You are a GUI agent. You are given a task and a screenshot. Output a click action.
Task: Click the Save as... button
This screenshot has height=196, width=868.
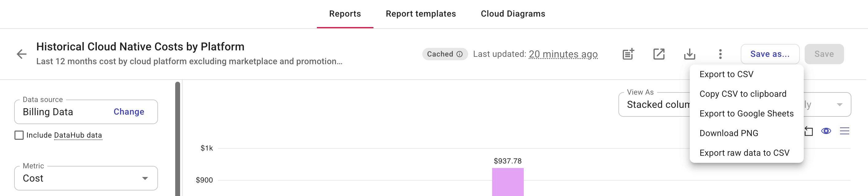[770, 54]
